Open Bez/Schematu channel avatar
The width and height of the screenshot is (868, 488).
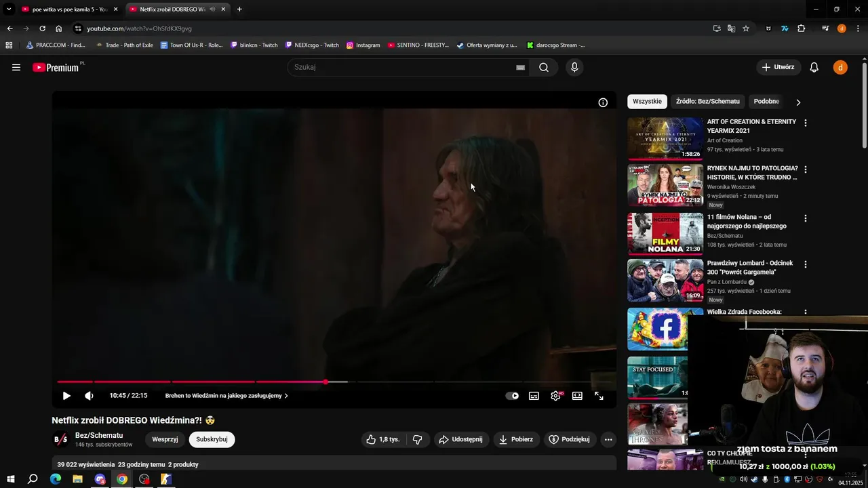tap(60, 439)
